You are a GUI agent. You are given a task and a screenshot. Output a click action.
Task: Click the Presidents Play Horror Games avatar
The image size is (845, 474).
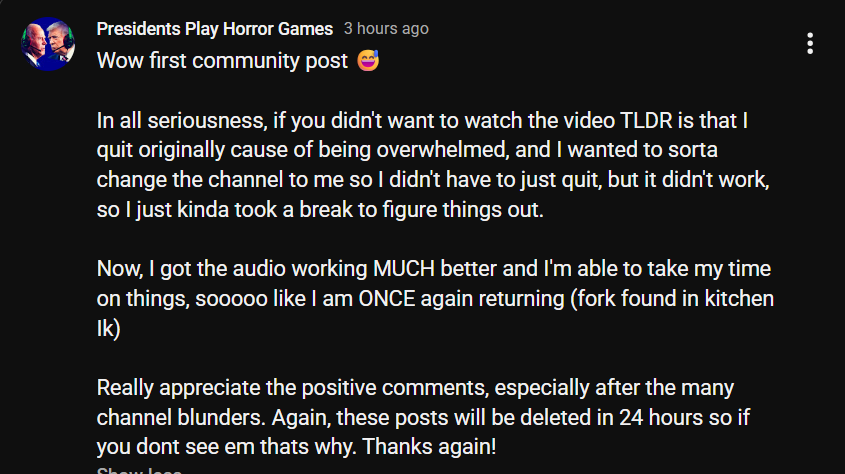click(49, 45)
